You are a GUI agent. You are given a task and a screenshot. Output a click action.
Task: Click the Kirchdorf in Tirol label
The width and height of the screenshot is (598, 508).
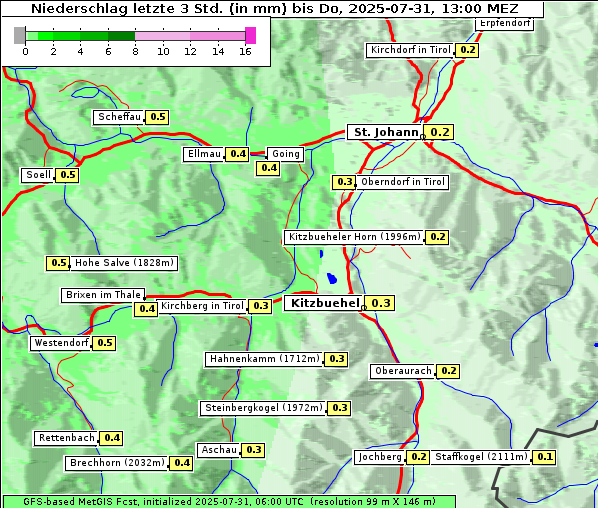pyautogui.click(x=410, y=50)
